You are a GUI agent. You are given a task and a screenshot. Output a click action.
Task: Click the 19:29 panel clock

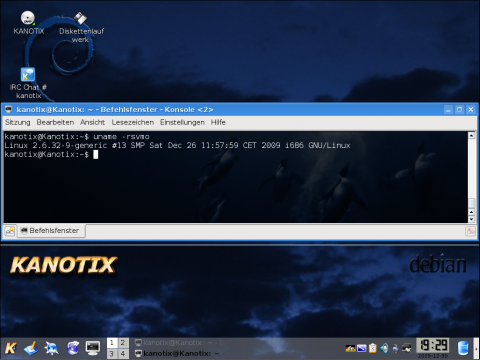click(433, 345)
